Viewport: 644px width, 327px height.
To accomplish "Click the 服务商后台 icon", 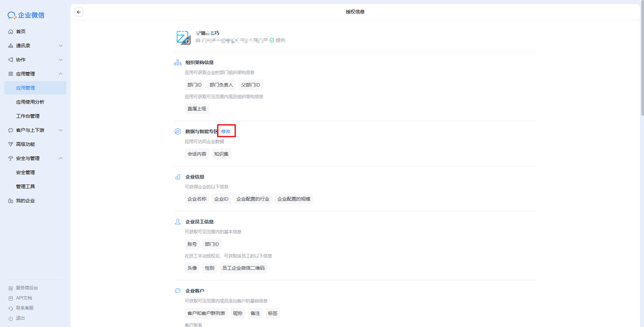I will [x=11, y=288].
